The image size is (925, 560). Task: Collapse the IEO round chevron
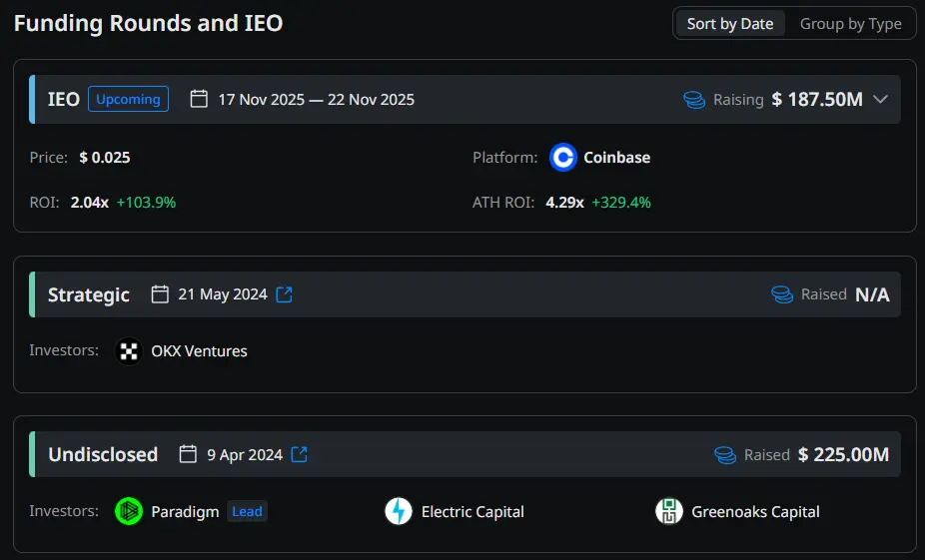coord(880,99)
